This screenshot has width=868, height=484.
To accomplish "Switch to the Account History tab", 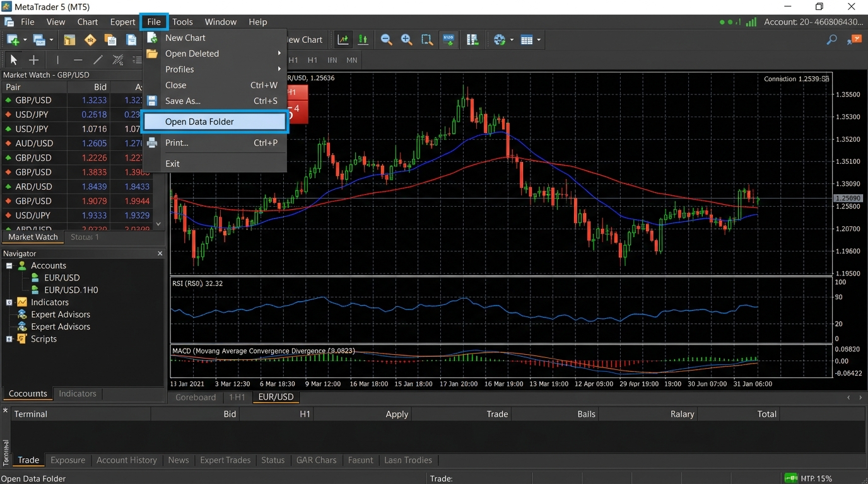I will [x=127, y=460].
